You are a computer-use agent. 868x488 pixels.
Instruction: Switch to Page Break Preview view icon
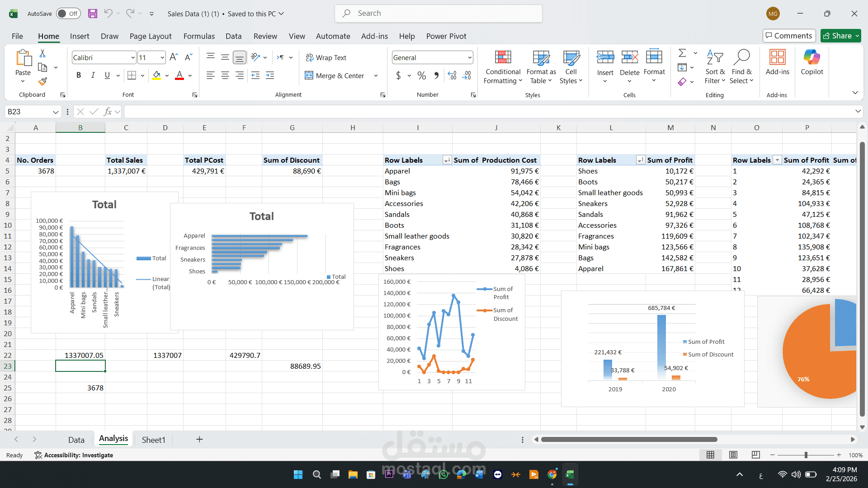(755, 455)
